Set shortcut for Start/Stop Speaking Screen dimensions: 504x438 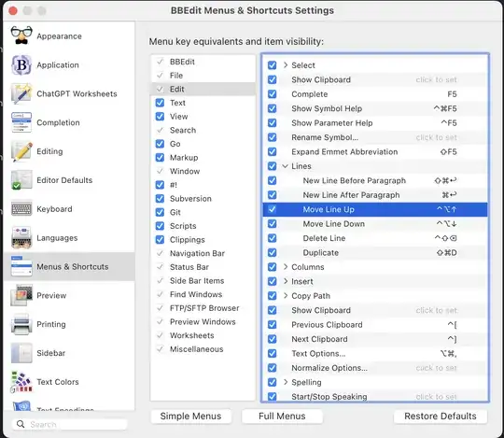436,397
